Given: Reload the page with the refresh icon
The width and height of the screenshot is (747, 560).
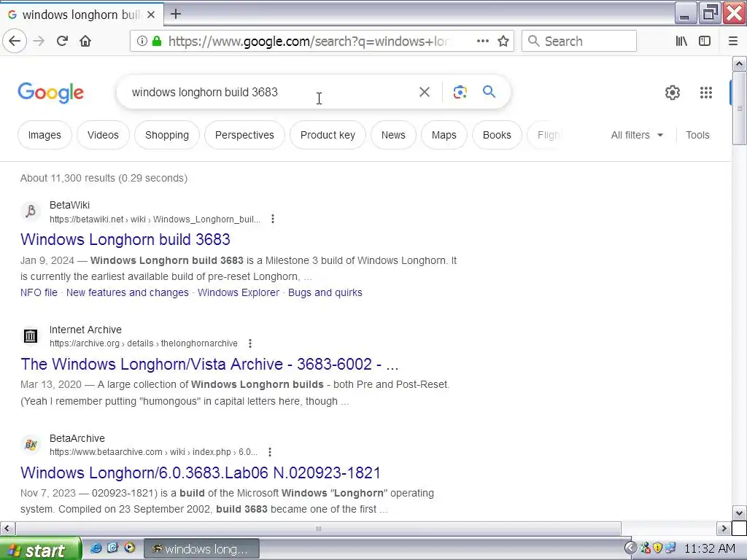Looking at the screenshot, I should (62, 41).
